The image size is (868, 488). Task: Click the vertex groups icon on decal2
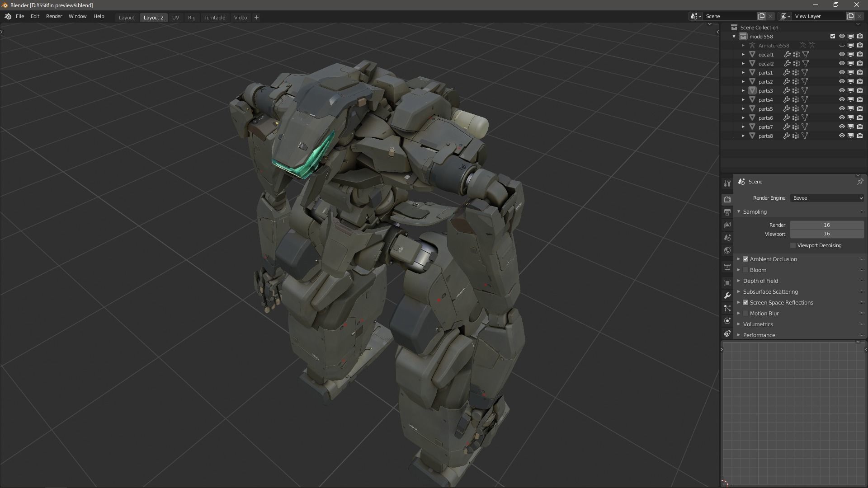coord(797,63)
